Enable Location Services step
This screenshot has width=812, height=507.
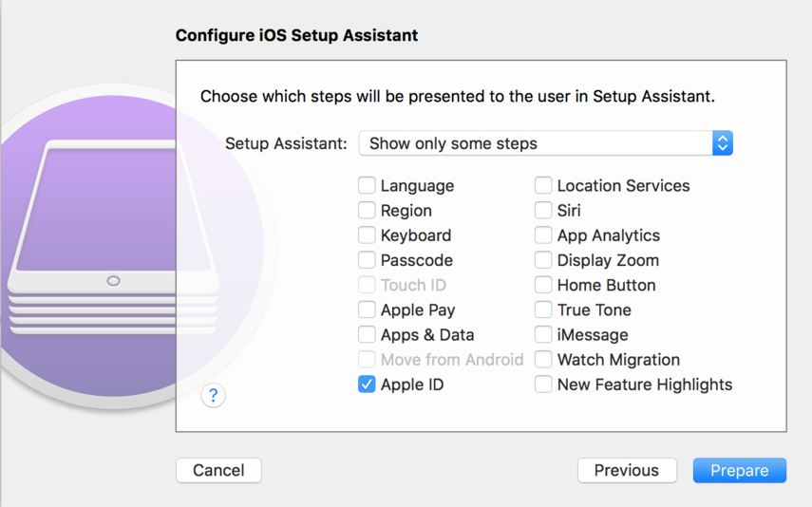[543, 186]
